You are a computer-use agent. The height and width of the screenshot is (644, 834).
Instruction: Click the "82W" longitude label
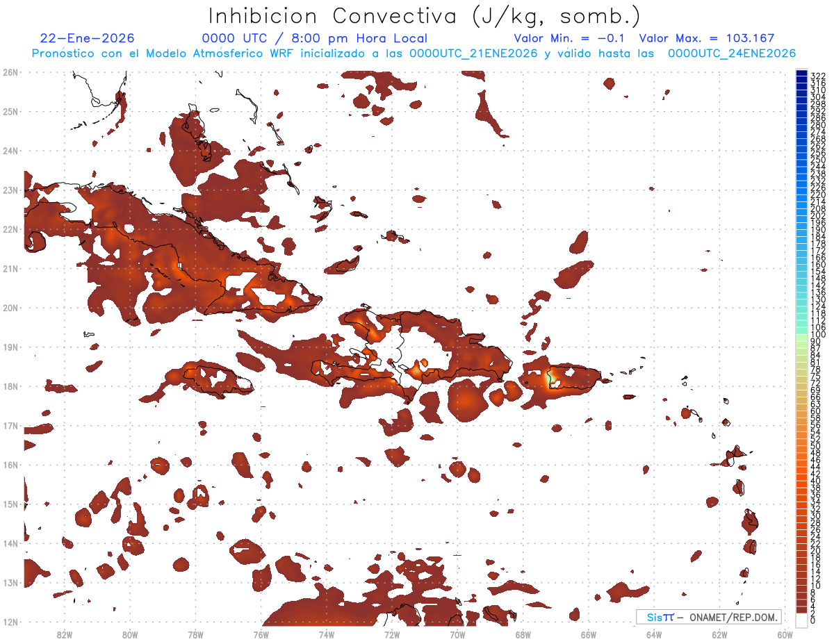64,634
